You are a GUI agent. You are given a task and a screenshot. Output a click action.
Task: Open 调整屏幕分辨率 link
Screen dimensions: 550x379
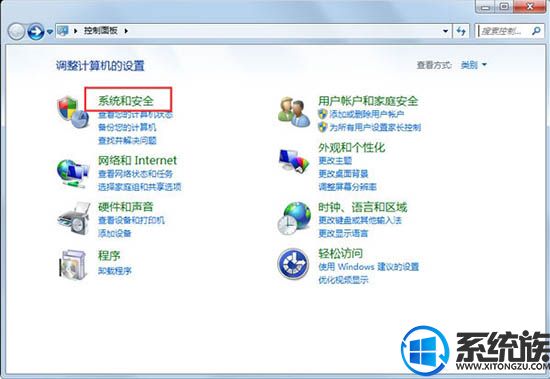[x=347, y=187]
